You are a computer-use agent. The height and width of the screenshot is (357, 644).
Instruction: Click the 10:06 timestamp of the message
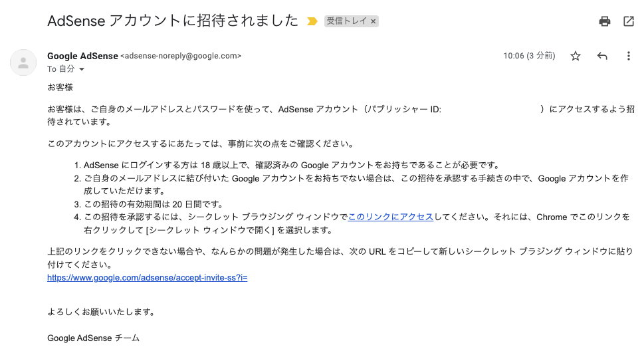click(530, 56)
